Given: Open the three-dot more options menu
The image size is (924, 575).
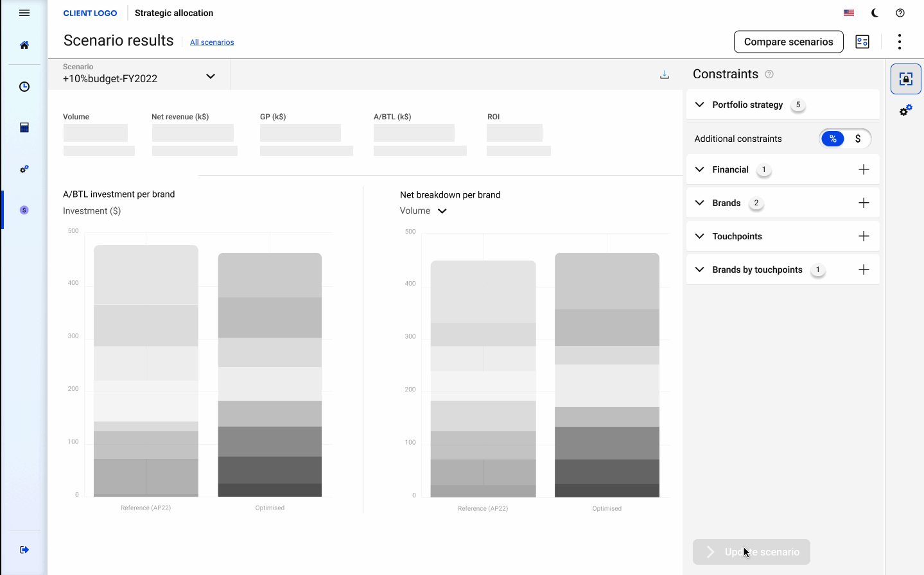Looking at the screenshot, I should coord(900,42).
